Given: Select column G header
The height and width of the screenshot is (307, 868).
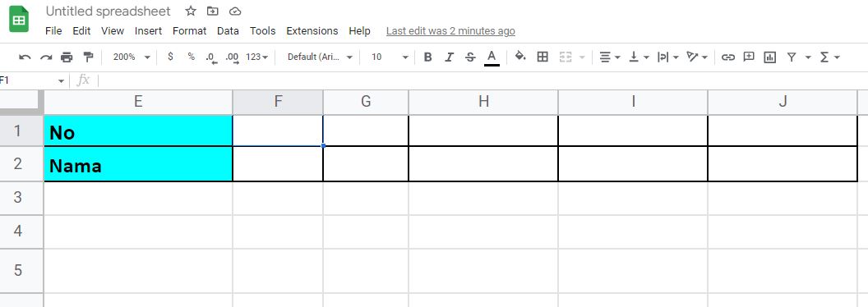Looking at the screenshot, I should click(365, 102).
